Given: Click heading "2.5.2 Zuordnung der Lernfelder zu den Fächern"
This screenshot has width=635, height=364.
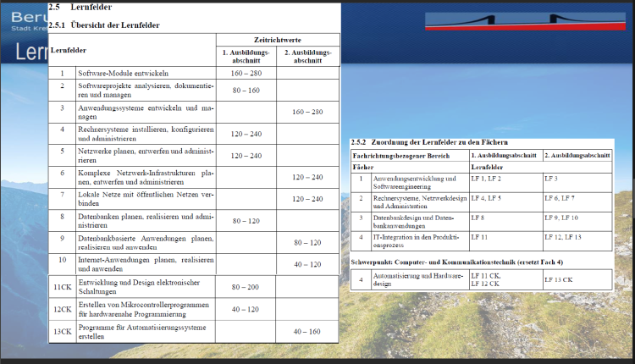Looking at the screenshot, I should tap(429, 142).
